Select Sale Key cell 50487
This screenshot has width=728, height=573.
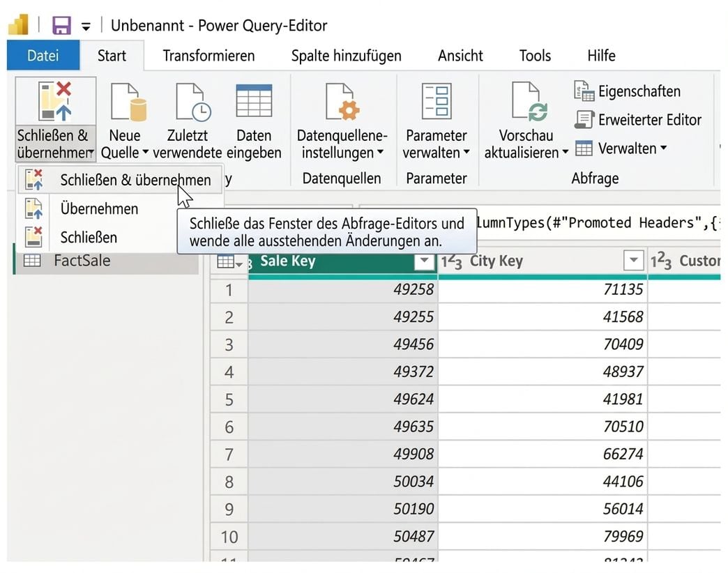tap(343, 537)
